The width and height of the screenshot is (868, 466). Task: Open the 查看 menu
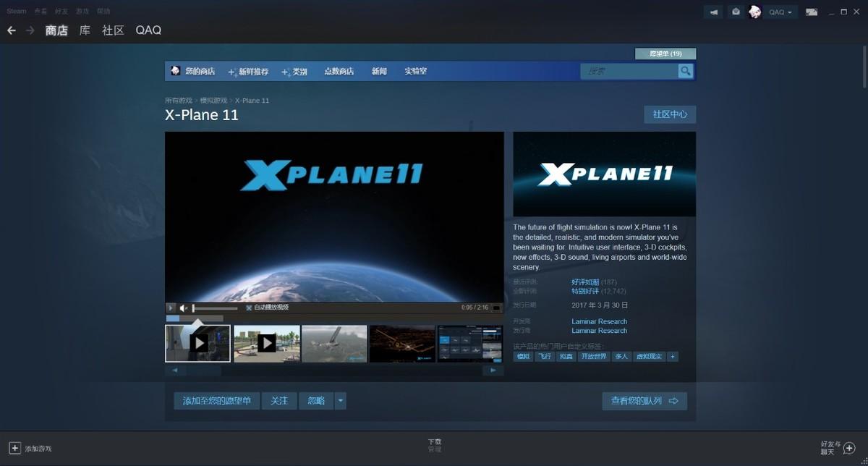(41, 12)
